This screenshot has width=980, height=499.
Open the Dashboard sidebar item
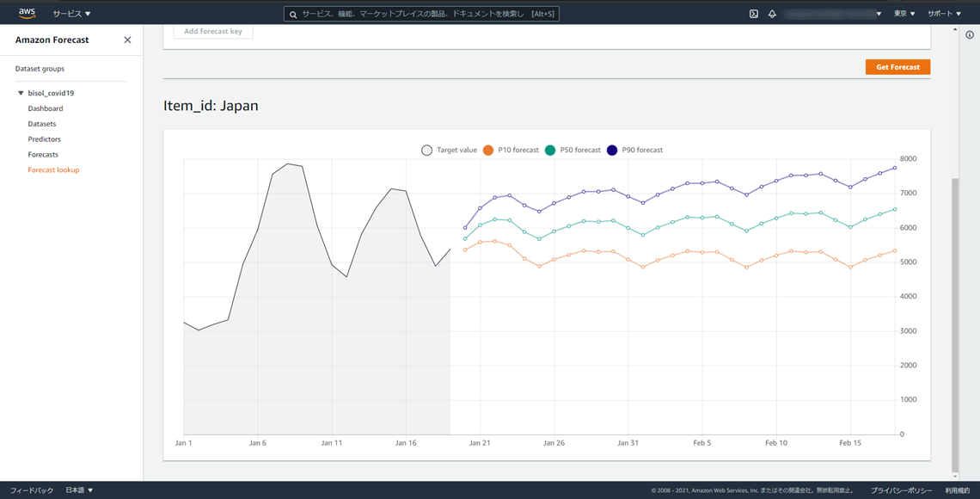[46, 108]
